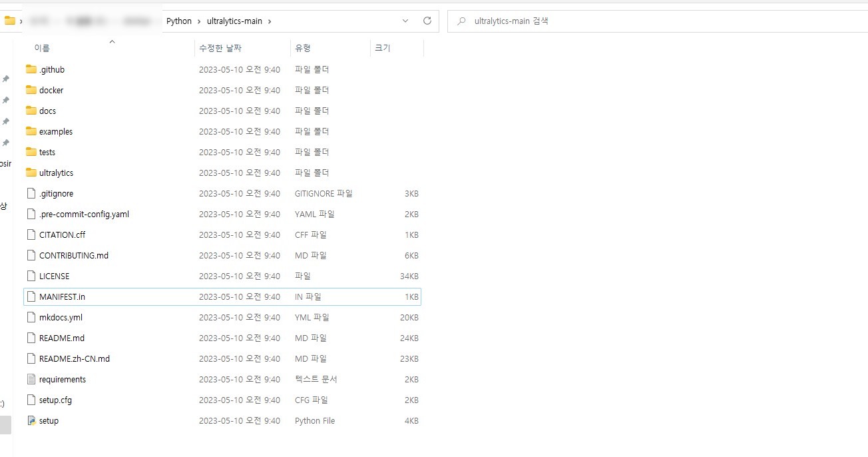This screenshot has width=868, height=457.
Task: Sort by the 수정한 날짜 column header
Action: point(220,48)
